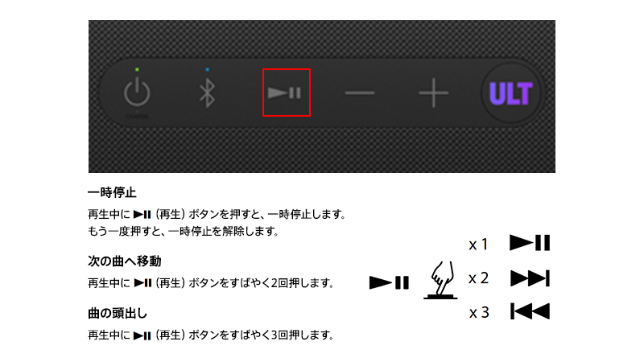This screenshot has width=644, height=362.
Task: Click the Bluetooth button on the speaker
Action: pyautogui.click(x=207, y=93)
